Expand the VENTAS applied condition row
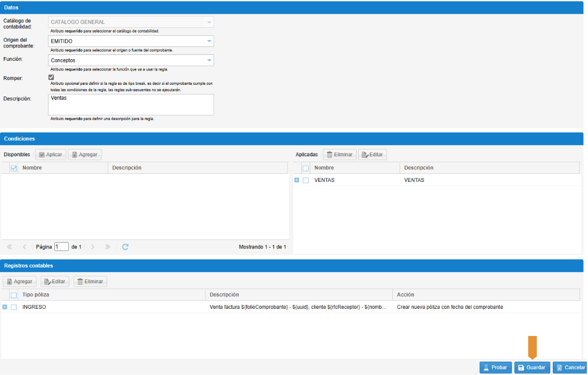Screen dimensions: 588x375 coord(297,180)
